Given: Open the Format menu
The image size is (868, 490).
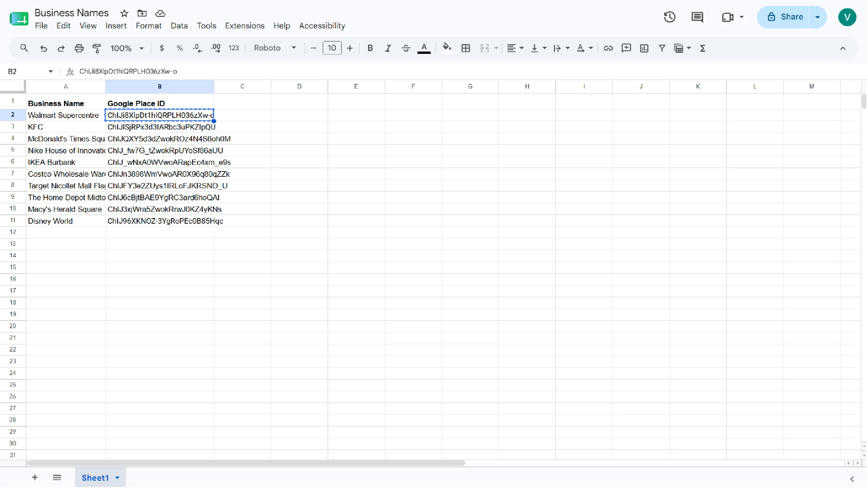Looking at the screenshot, I should (149, 26).
